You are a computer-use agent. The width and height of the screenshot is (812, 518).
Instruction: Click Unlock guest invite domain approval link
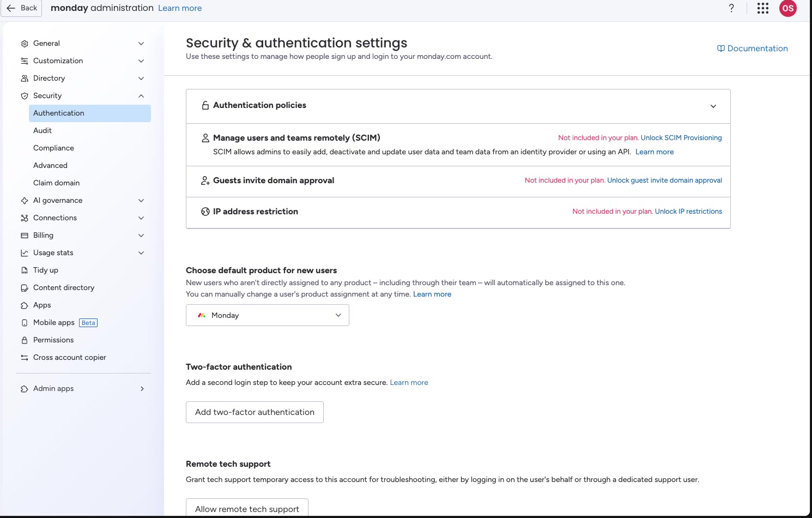pos(665,180)
